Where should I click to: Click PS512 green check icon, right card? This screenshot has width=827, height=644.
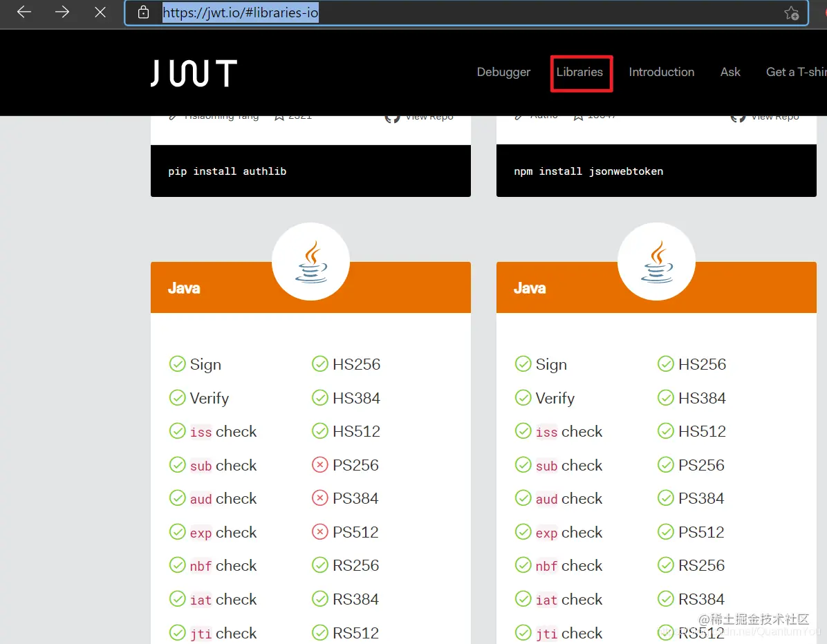pos(666,532)
